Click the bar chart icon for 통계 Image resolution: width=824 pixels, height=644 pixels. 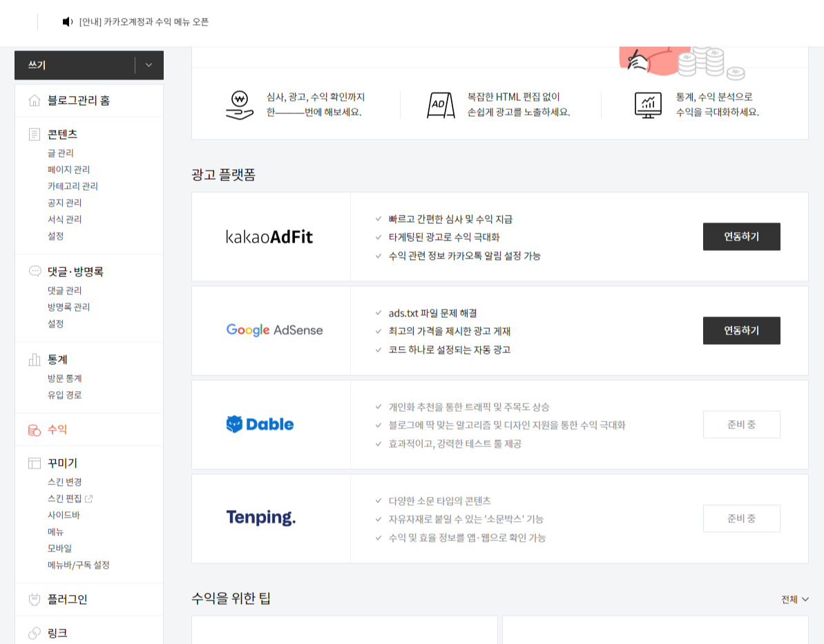(34, 359)
